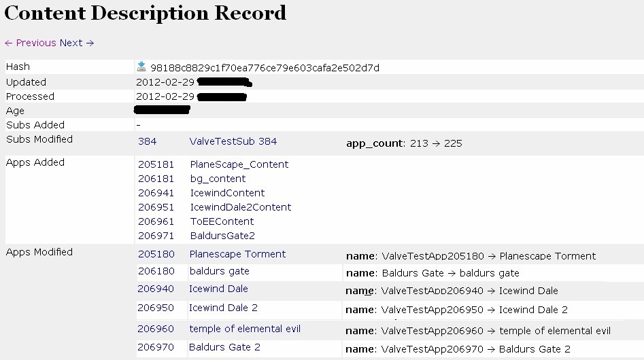Open sub ID 384 link

click(x=147, y=141)
